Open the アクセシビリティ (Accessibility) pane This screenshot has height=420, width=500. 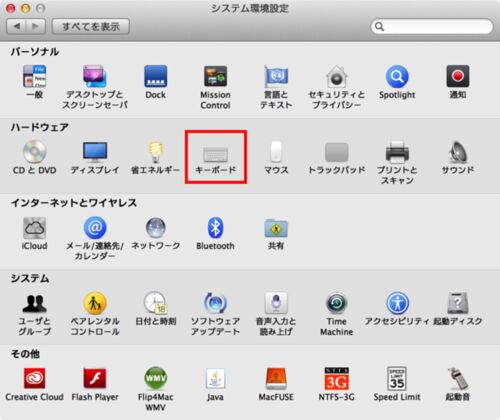(397, 309)
